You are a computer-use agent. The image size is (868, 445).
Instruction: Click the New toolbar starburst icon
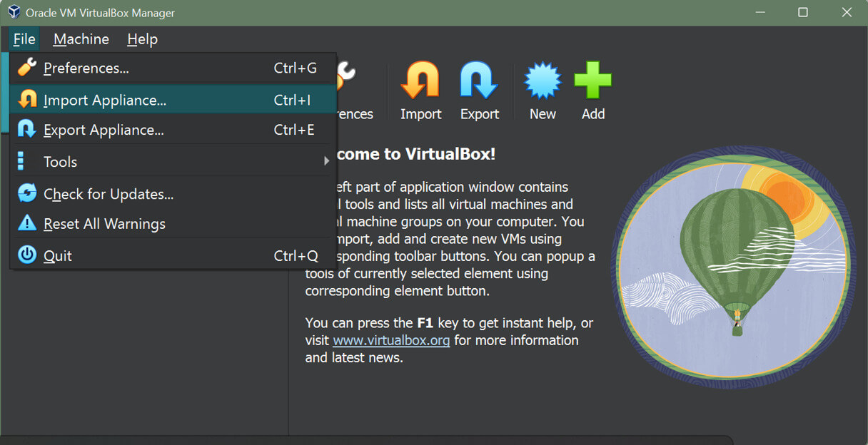tap(542, 80)
